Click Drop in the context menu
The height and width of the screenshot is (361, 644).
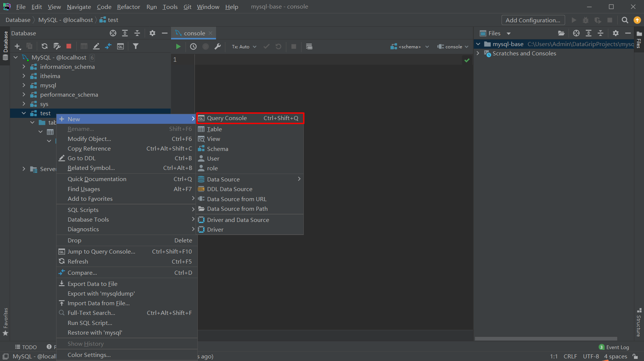127,241
